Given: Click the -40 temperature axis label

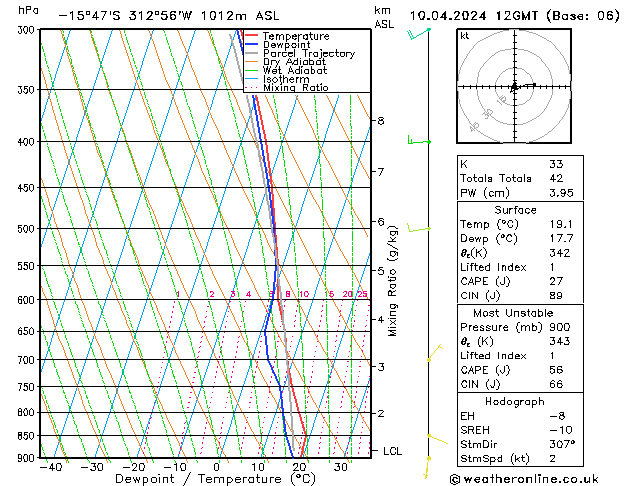Looking at the screenshot, I should coord(51,468).
